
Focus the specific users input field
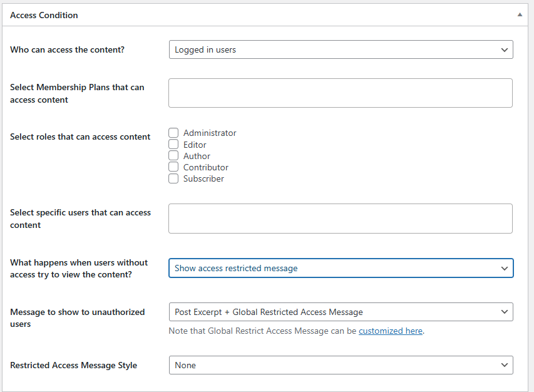341,219
